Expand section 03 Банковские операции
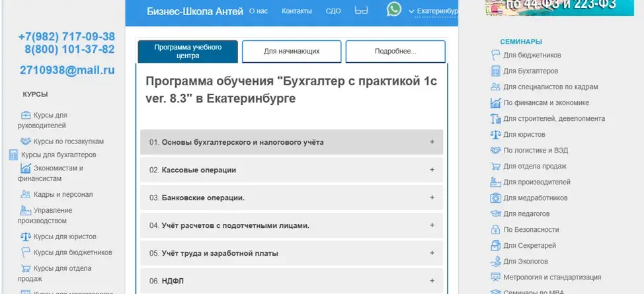This screenshot has width=644, height=294. 292,198
